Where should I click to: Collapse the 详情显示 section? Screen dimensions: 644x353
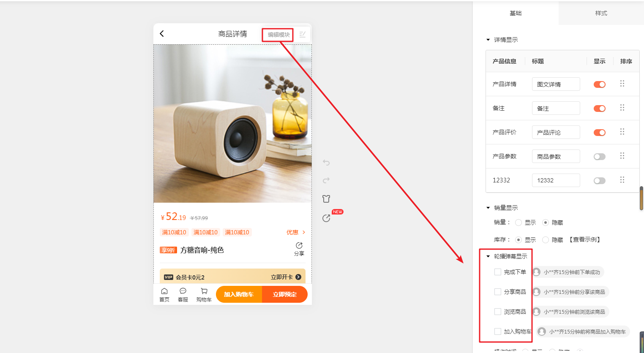coord(488,40)
